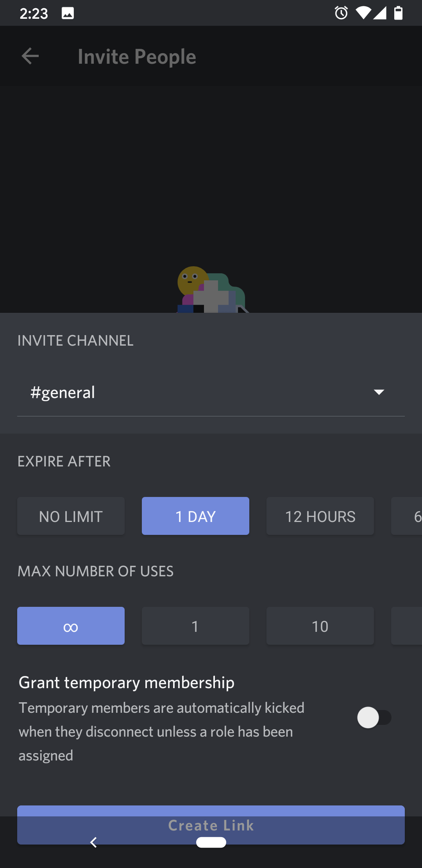Viewport: 422px width, 868px height.
Task: Tap the back arrow beside Invite People
Action: (x=30, y=56)
